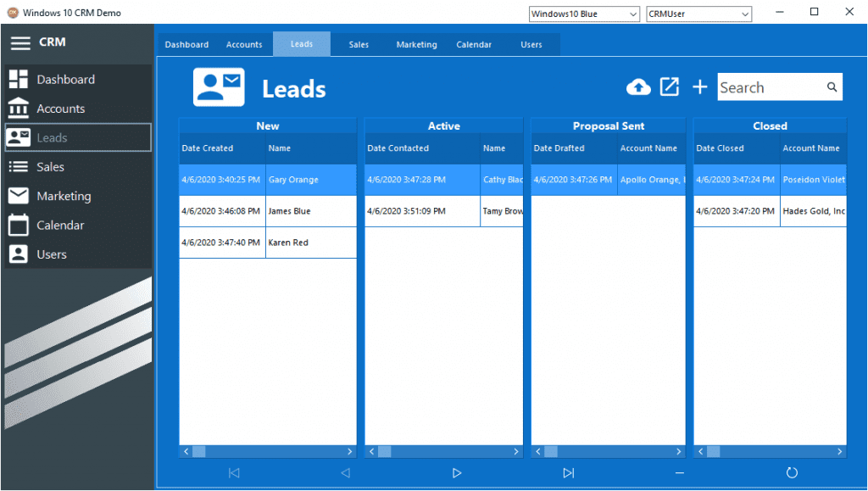This screenshot has height=491, width=868.
Task: Click right scroll arrow of Closed grid
Action: [840, 452]
